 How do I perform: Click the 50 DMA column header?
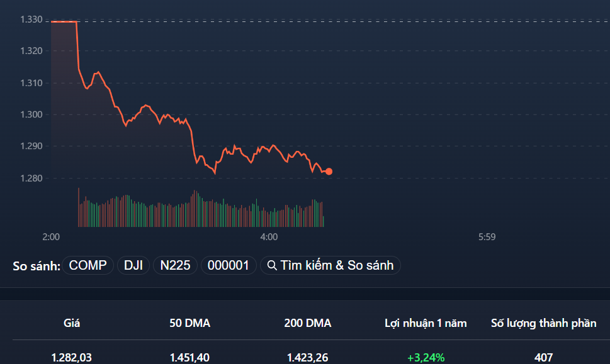188,323
